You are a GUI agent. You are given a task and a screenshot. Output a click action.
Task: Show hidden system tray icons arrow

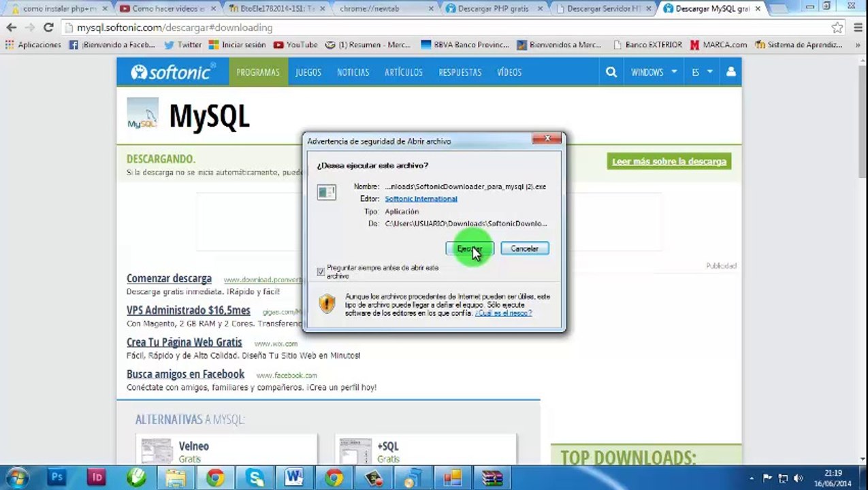coord(752,478)
